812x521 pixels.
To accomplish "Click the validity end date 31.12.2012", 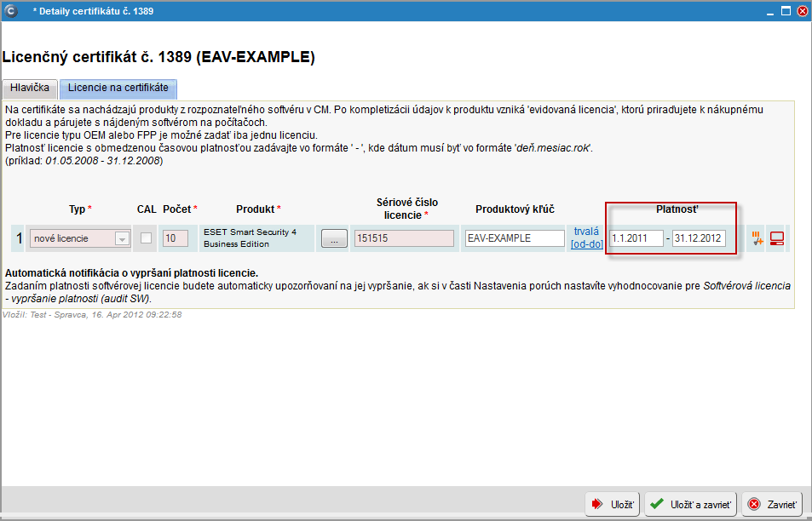I will point(699,238).
